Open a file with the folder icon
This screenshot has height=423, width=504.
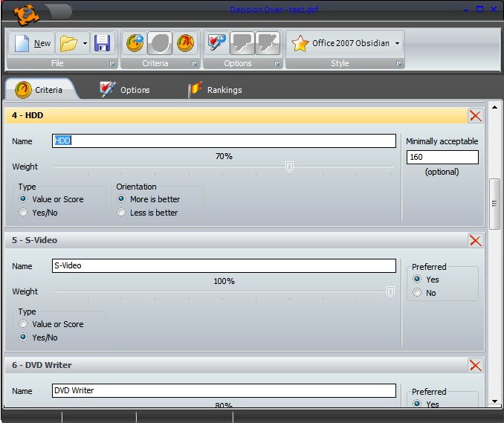tap(68, 43)
